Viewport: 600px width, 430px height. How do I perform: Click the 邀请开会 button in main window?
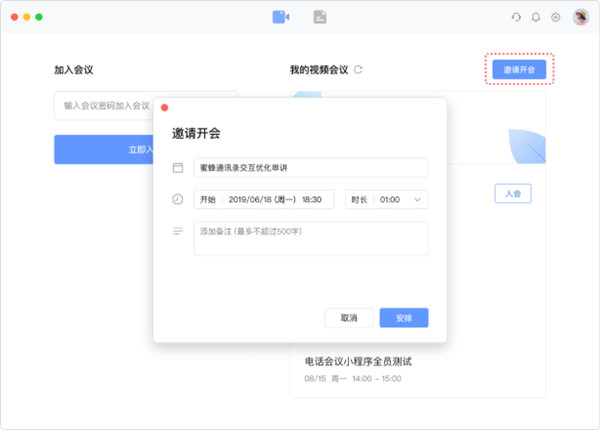coord(519,69)
